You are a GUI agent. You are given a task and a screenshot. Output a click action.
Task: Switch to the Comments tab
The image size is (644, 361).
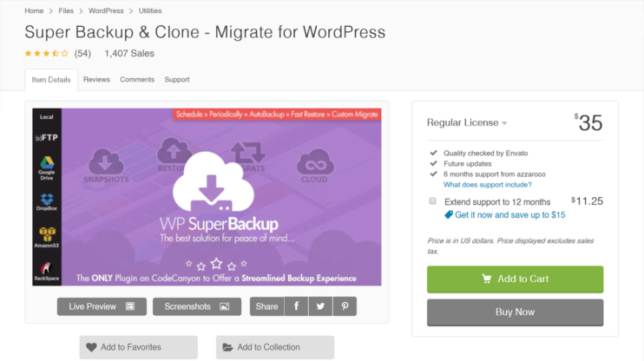tap(137, 79)
